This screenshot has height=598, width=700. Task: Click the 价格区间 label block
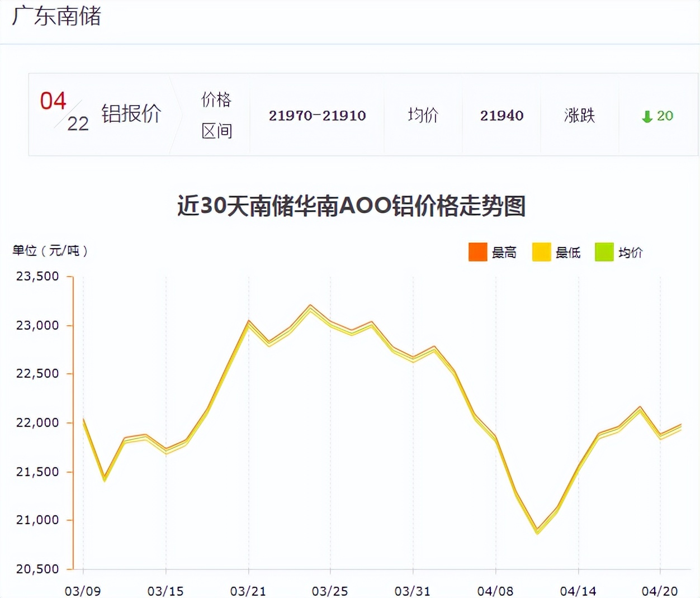click(x=217, y=116)
